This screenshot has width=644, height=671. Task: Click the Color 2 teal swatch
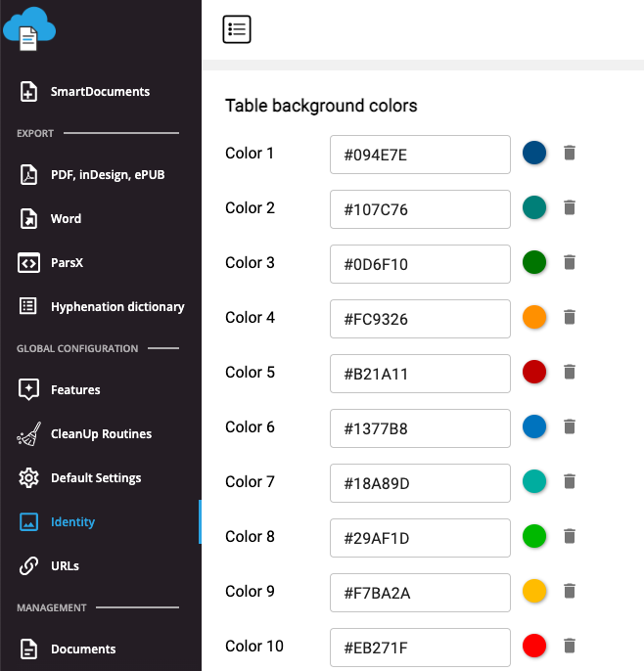pyautogui.click(x=534, y=207)
